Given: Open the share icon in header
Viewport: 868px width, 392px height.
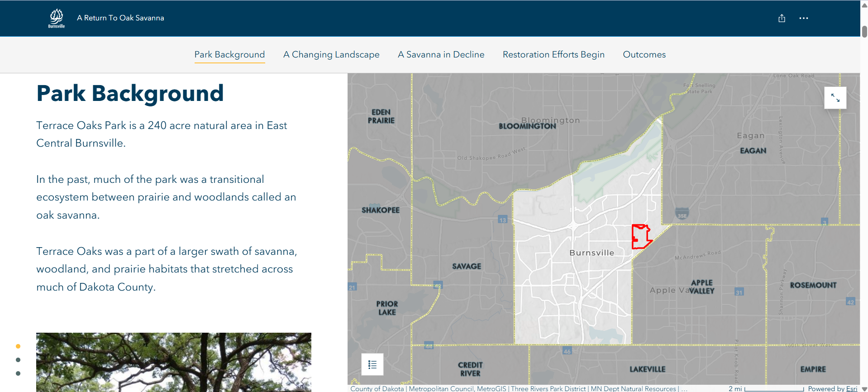Looking at the screenshot, I should 782,18.
